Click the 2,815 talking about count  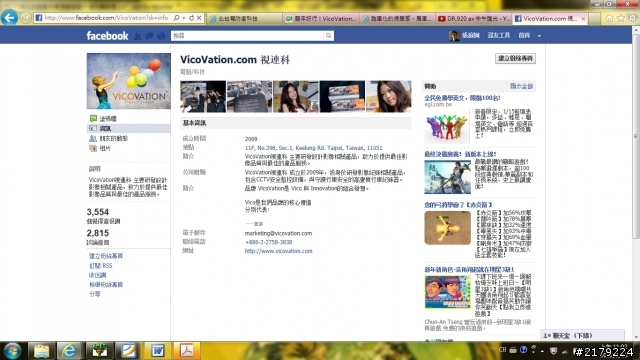(x=98, y=233)
